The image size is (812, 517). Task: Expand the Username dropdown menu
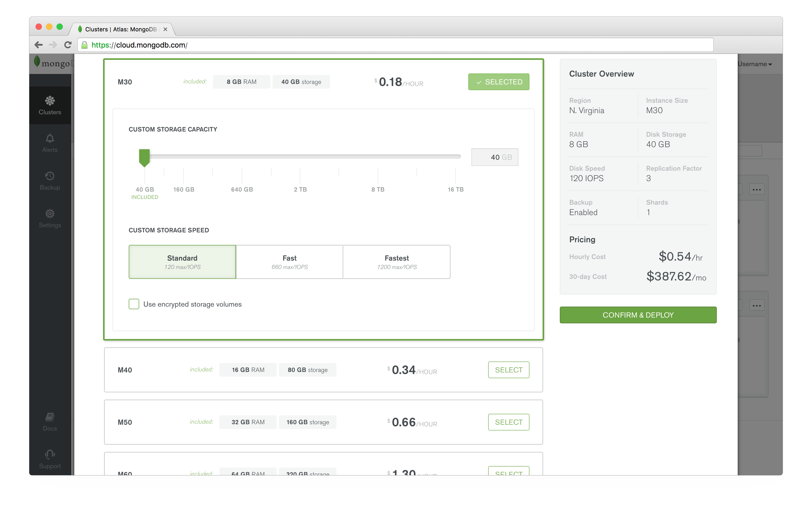[755, 64]
